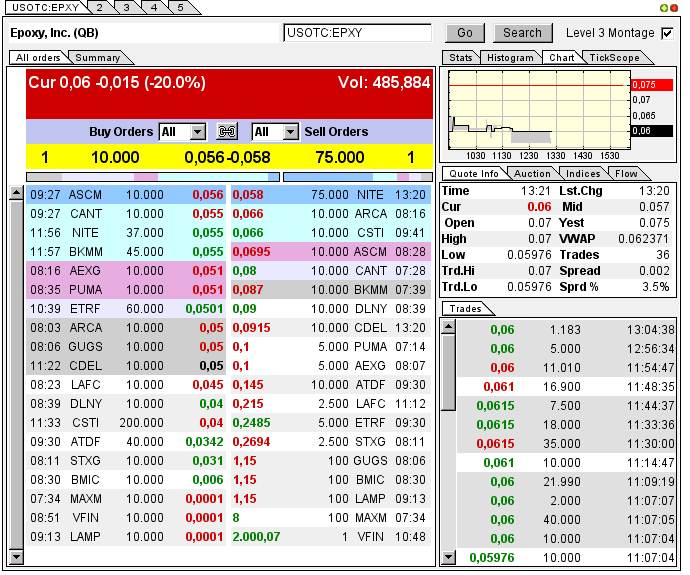Select the MAXM sell order at 8
The width and height of the screenshot is (690, 575).
[330, 518]
